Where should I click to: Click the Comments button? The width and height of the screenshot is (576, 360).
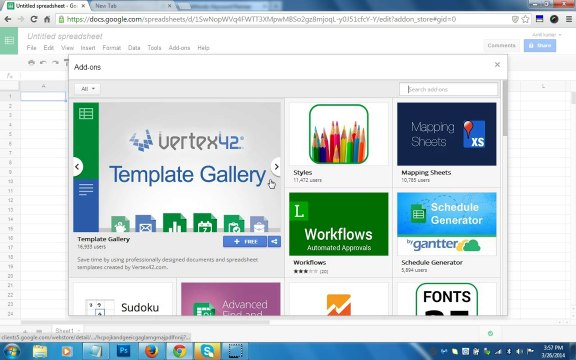pyautogui.click(x=501, y=46)
